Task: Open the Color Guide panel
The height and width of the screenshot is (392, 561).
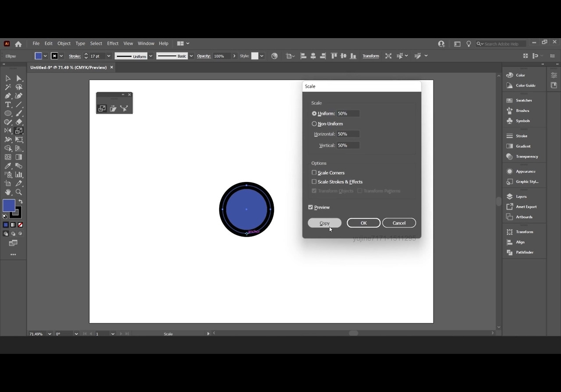Action: click(521, 86)
